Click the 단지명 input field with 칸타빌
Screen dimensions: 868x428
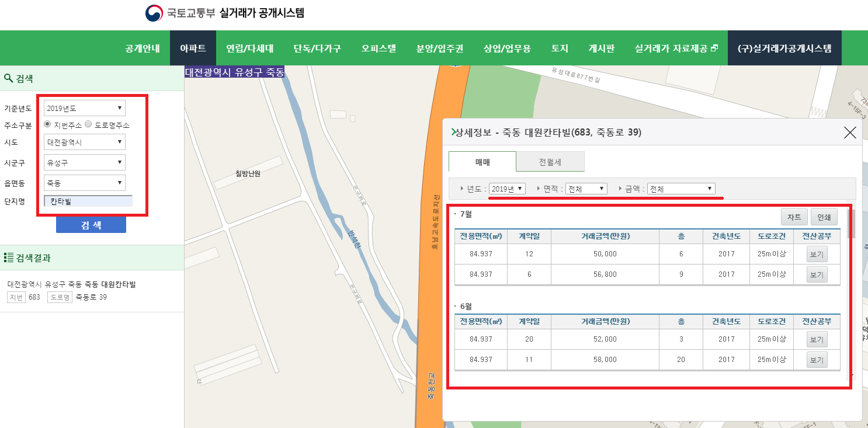click(88, 201)
